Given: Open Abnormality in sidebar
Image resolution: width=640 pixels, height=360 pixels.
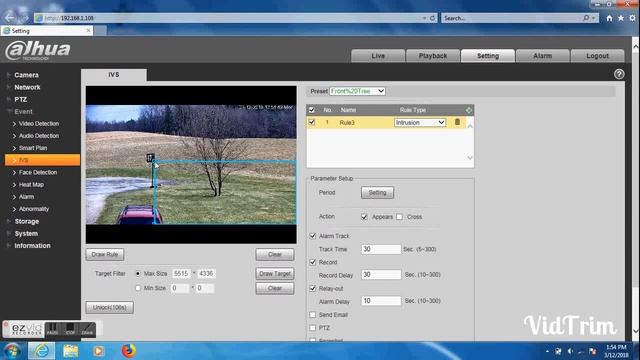Looking at the screenshot, I should pyautogui.click(x=33, y=209).
